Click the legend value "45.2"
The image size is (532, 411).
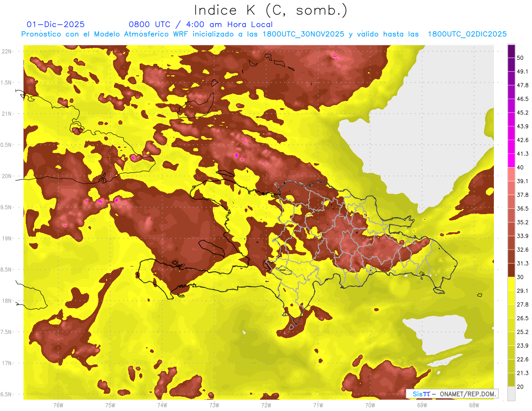click(523, 113)
